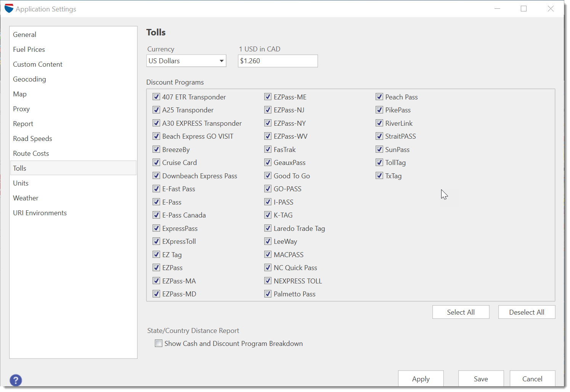This screenshot has width=570, height=392.
Task: Go to Fuel Prices settings
Action: 73,50
